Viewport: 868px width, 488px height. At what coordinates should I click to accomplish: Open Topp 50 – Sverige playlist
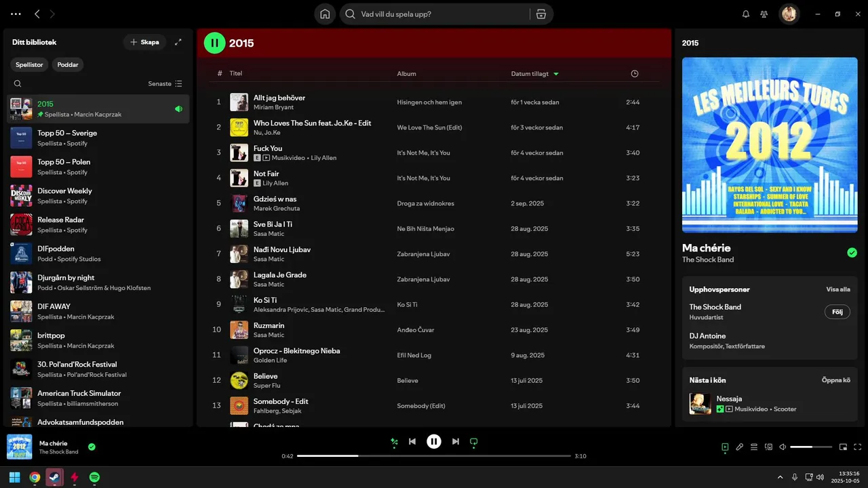98,138
